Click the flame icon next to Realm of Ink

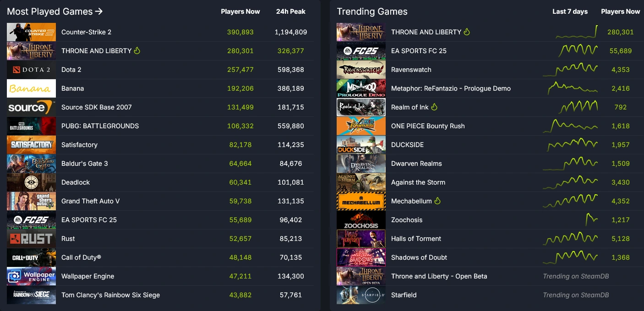tap(434, 107)
